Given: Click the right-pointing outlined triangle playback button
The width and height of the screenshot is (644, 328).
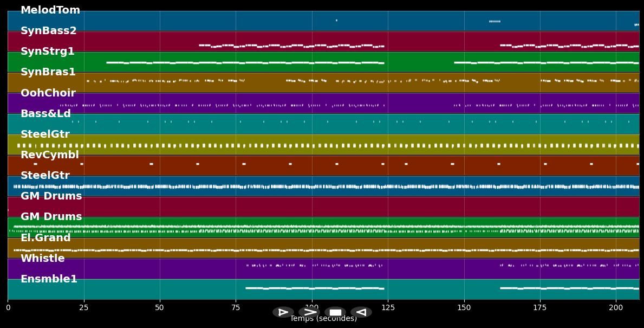Looking at the screenshot, I should coord(283,312).
